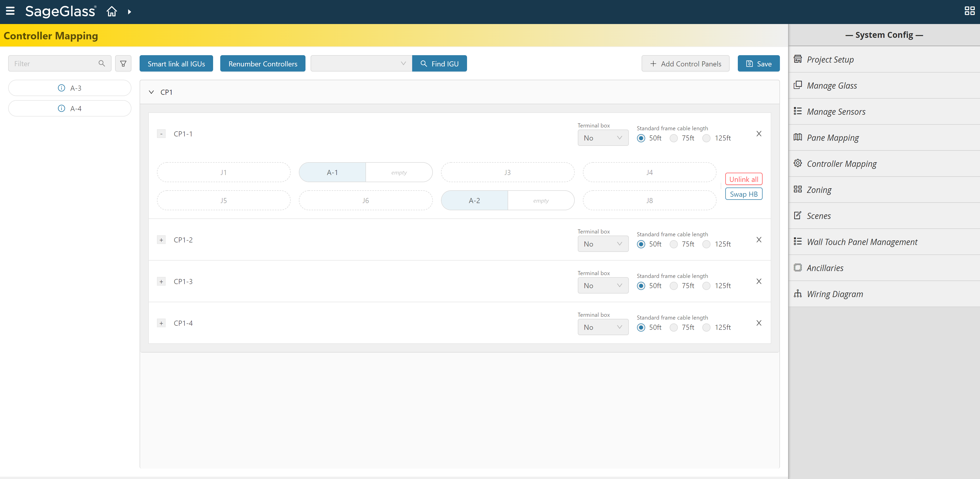Click the Wall Touch Panel Management icon

point(798,241)
